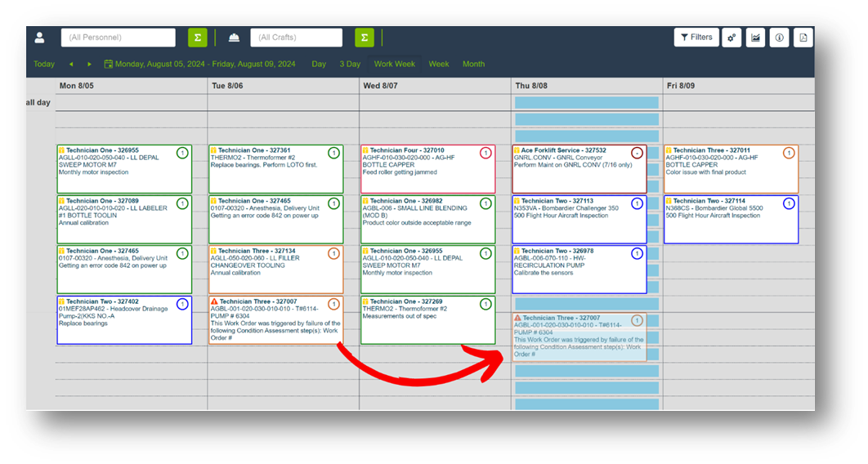
Task: Switch to the Month view
Action: click(x=473, y=64)
